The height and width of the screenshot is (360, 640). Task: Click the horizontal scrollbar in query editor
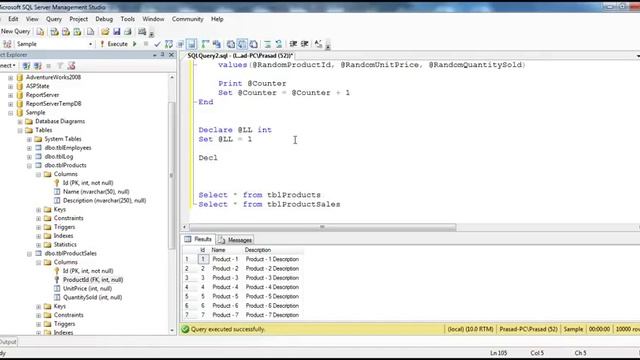[322, 227]
